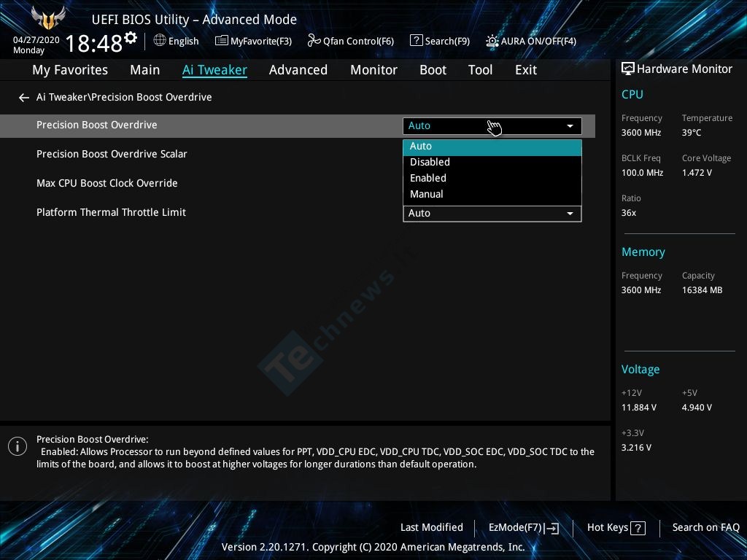
Task: Click the Voltage section heading
Action: click(x=640, y=370)
